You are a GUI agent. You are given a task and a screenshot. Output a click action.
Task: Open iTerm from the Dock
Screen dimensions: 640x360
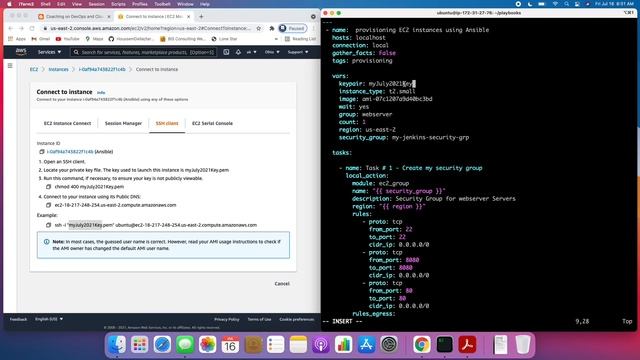pos(444,344)
